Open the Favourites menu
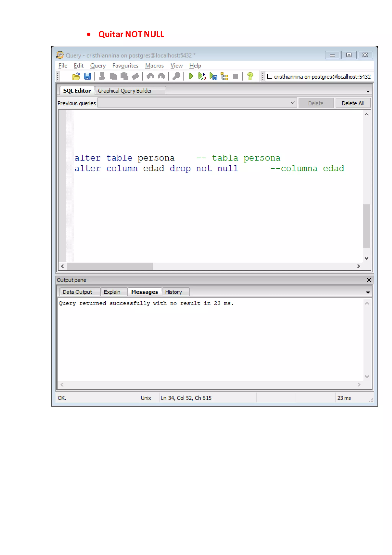This screenshot has height=555, width=392. pyautogui.click(x=125, y=66)
